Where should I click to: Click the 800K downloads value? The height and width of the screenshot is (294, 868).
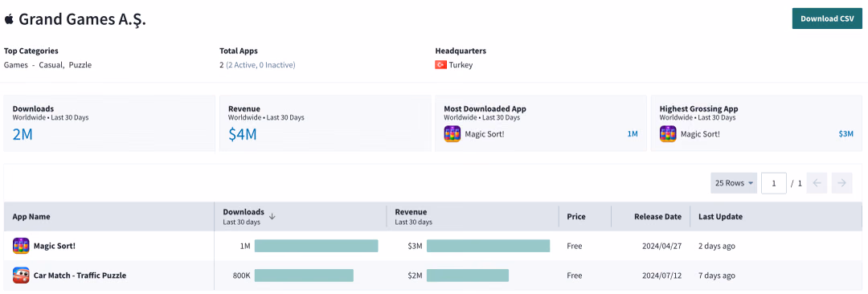tap(242, 276)
